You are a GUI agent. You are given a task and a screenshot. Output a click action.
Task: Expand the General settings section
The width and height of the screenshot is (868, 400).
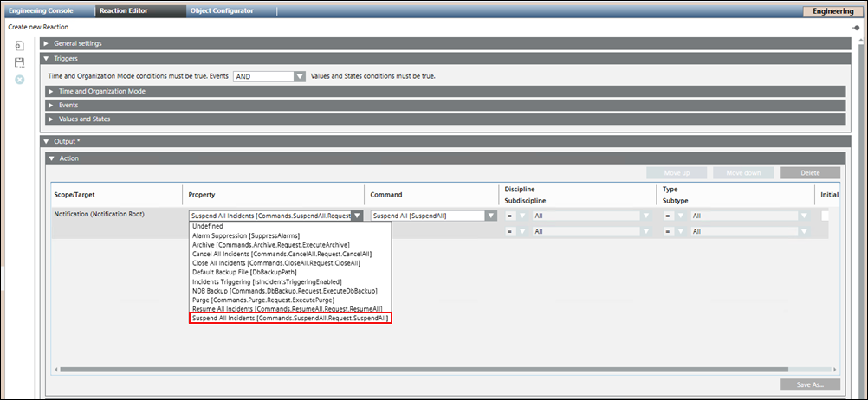coord(46,43)
